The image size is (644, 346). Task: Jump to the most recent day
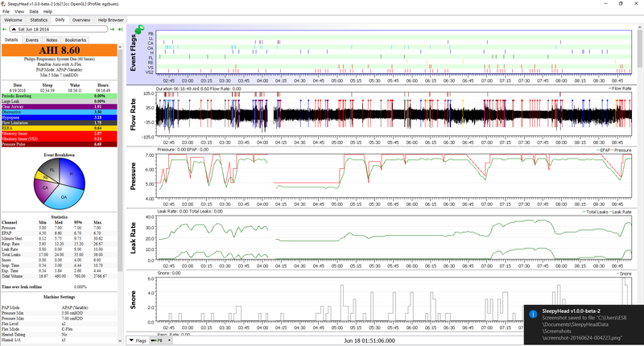pos(118,30)
